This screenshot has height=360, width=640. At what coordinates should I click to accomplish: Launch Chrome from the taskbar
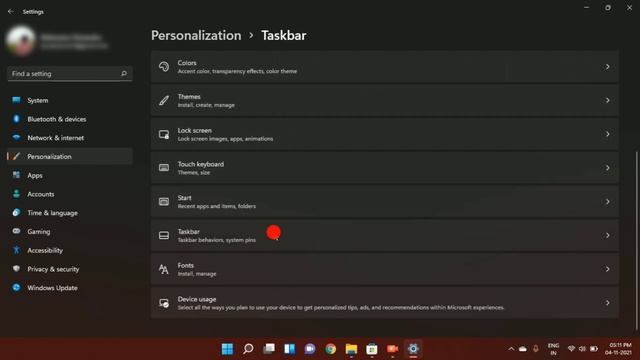331,349
